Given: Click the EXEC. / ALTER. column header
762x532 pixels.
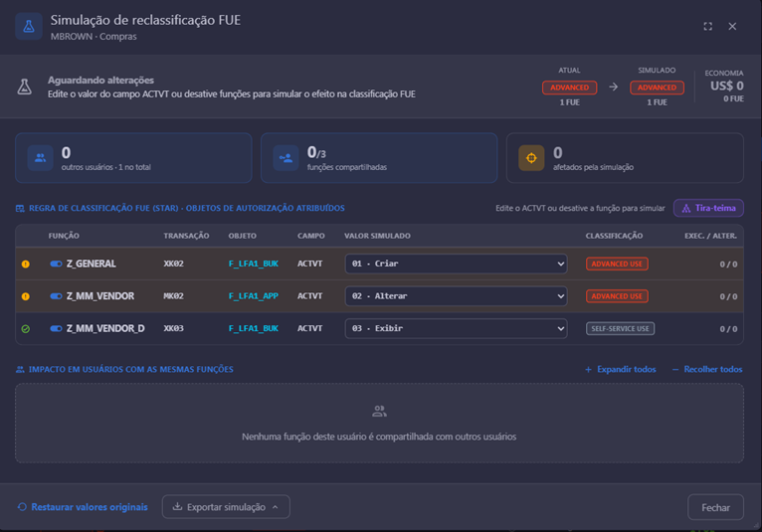Looking at the screenshot, I should [710, 236].
